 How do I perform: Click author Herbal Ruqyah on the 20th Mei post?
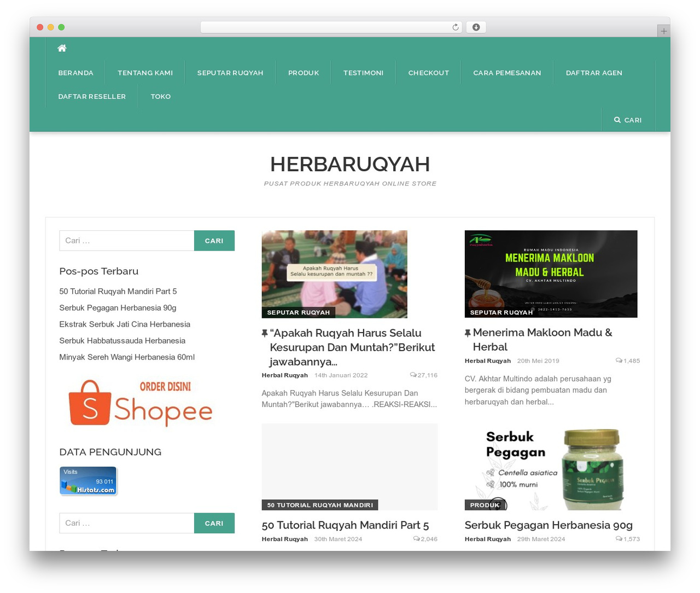click(488, 361)
